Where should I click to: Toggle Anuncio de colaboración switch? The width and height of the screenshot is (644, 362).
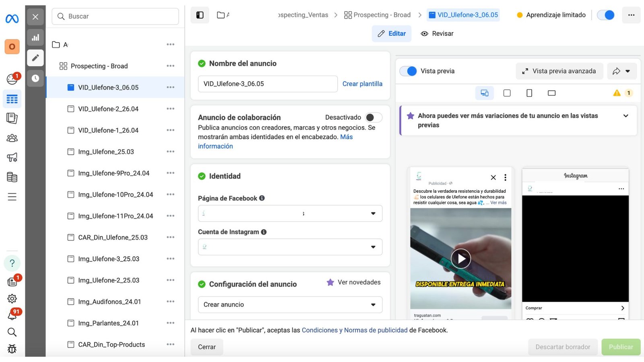click(x=374, y=117)
